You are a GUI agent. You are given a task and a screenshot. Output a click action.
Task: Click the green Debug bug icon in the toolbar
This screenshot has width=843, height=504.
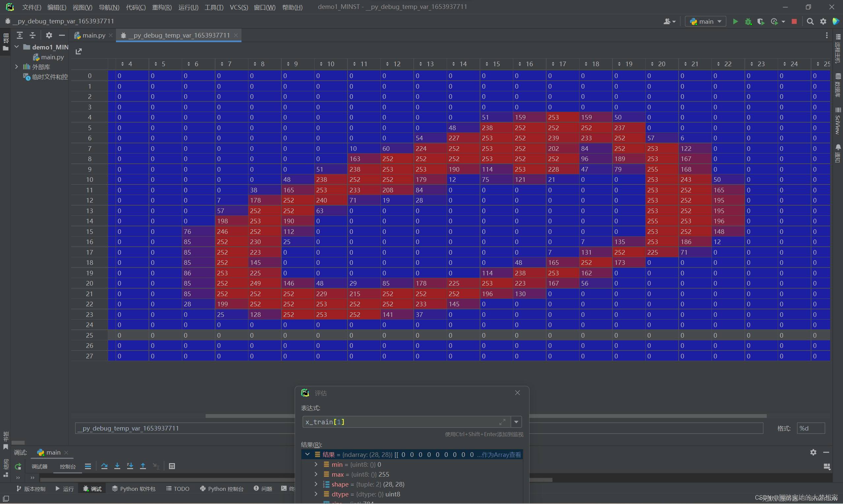tap(748, 21)
